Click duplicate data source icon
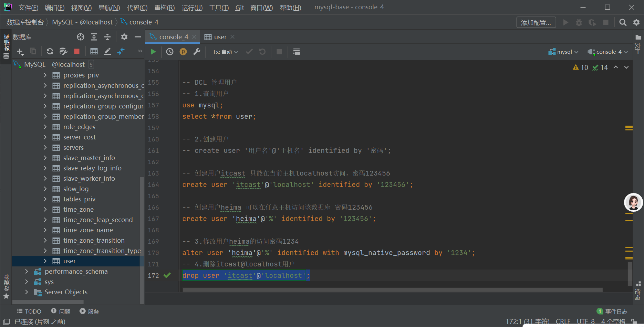Viewport: 644px width, 327px height. click(x=33, y=51)
